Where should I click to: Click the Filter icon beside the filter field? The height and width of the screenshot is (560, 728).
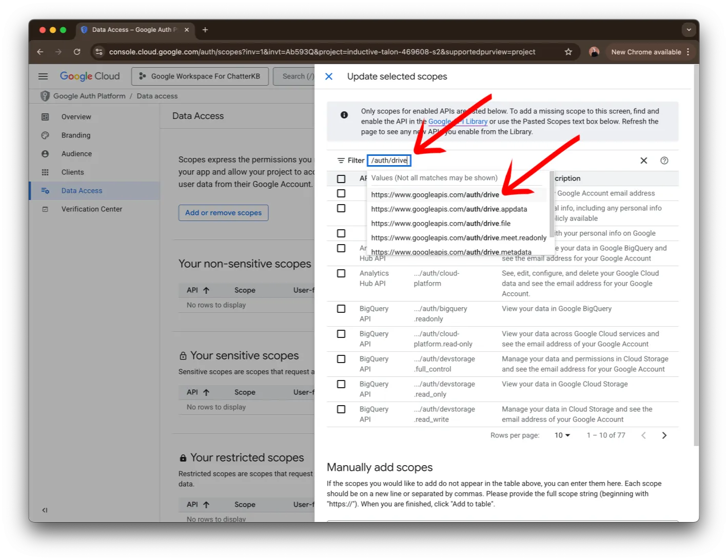tap(341, 161)
